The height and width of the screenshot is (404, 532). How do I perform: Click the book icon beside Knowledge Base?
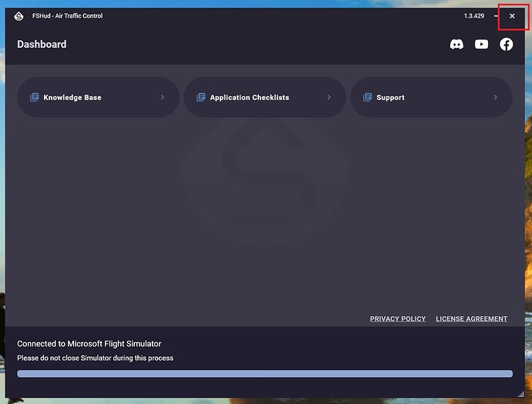[x=34, y=98]
